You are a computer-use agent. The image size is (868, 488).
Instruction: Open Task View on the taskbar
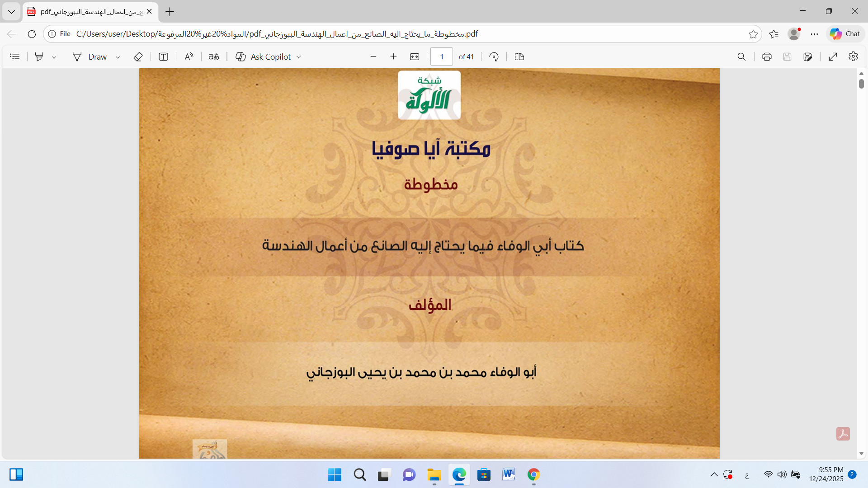(x=384, y=475)
